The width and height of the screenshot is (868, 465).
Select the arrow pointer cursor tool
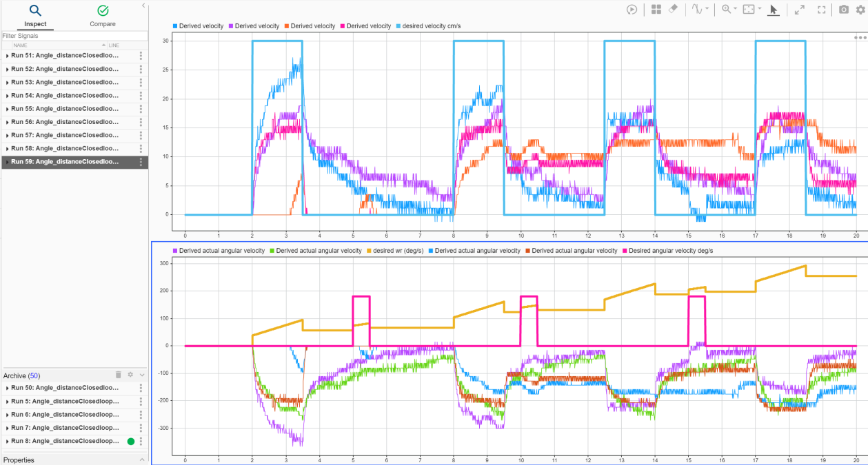point(773,10)
